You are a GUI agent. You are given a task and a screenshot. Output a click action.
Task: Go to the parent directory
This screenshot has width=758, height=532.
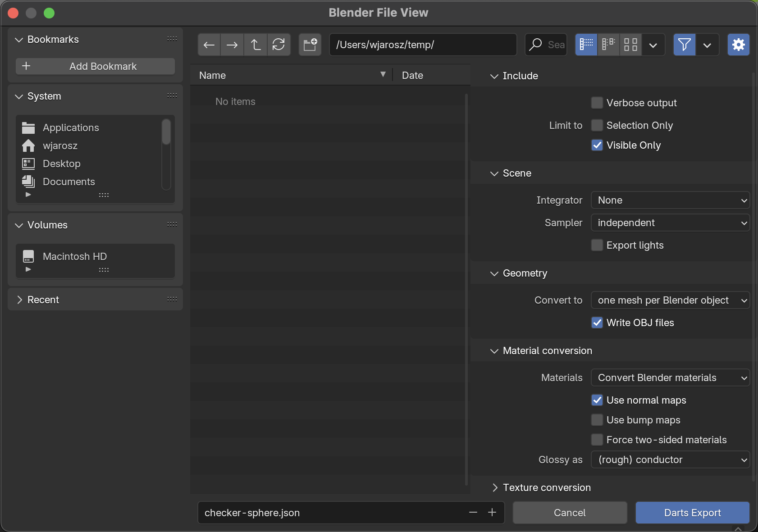point(256,45)
